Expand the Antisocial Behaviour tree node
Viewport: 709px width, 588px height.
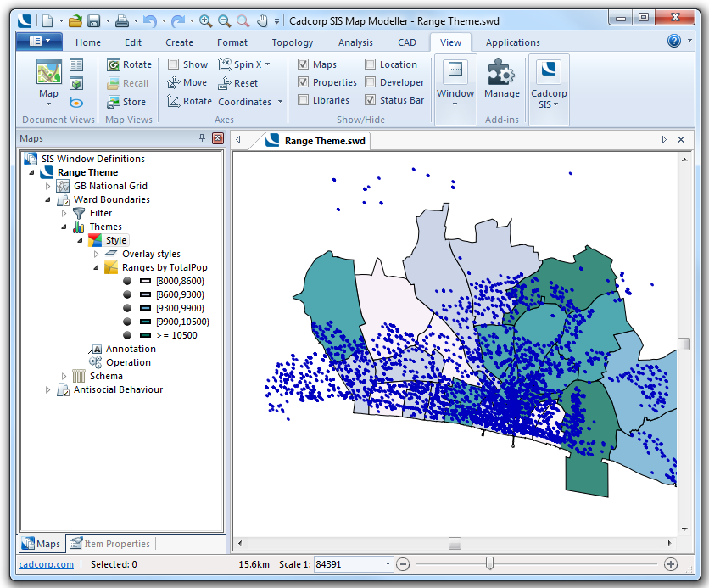[x=48, y=390]
